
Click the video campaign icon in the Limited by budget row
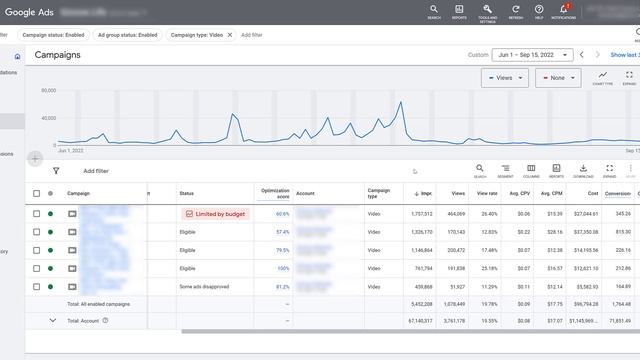point(72,213)
